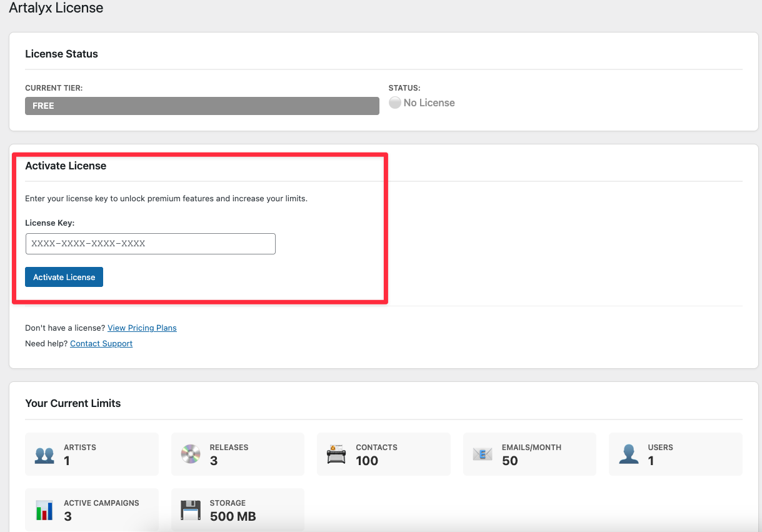Click the Contacts limit value 100
The height and width of the screenshot is (532, 762).
click(367, 461)
